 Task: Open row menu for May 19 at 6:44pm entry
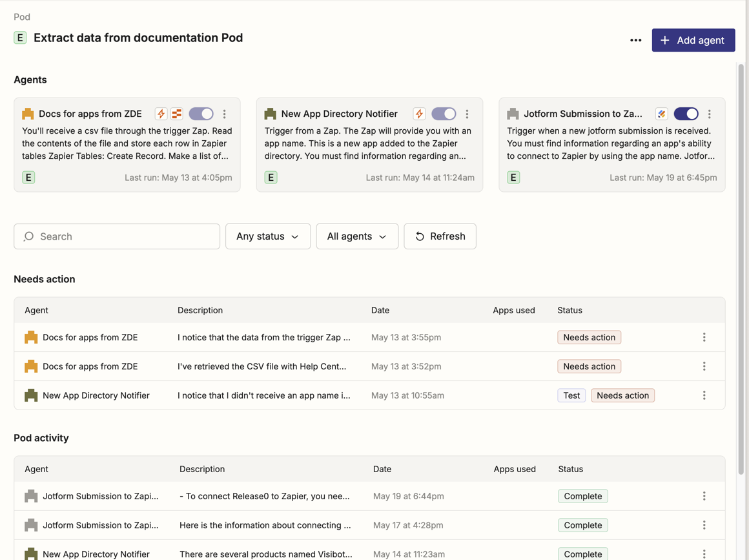tap(704, 497)
